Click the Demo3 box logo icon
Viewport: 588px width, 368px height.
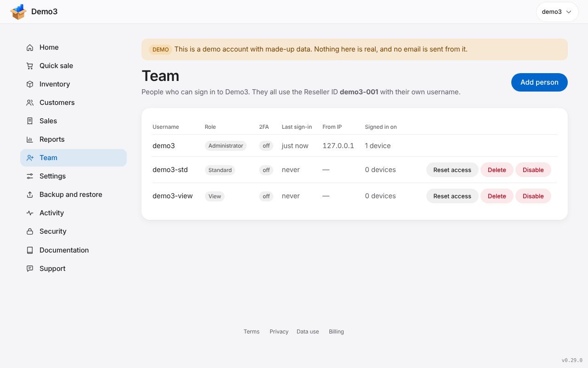[x=18, y=12]
